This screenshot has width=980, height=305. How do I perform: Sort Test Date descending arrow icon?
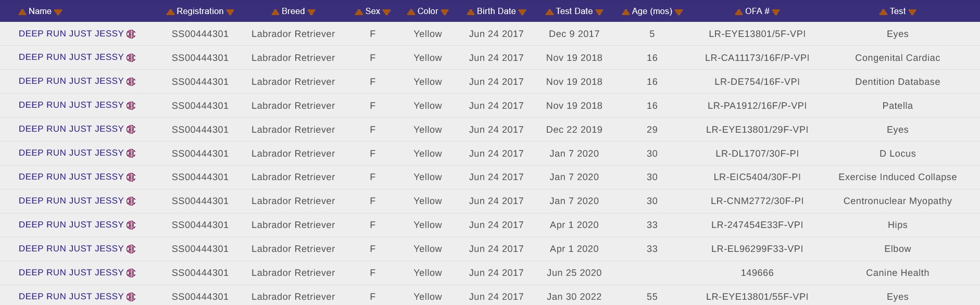[599, 12]
